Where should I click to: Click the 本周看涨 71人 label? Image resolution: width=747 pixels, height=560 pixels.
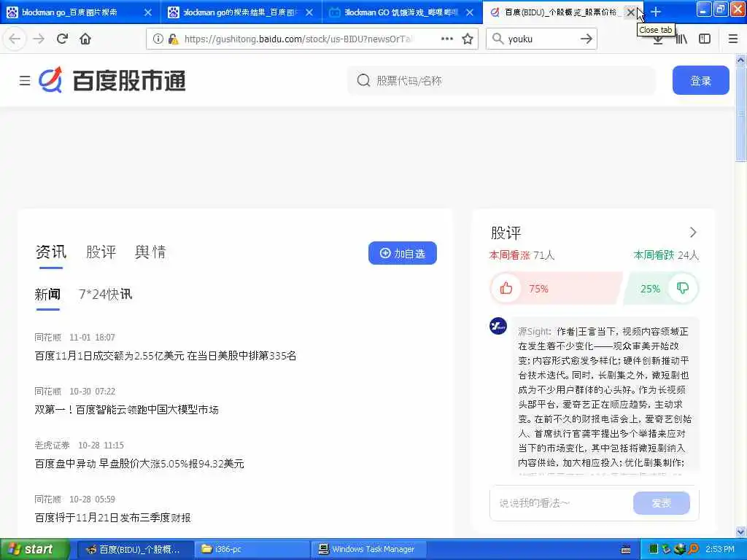coord(522,255)
